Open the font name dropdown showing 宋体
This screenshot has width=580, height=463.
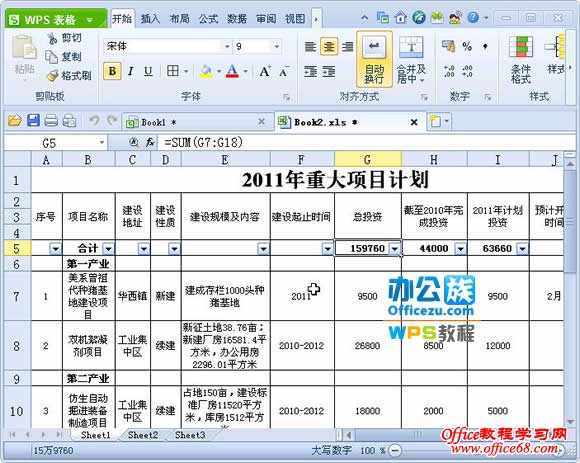click(227, 47)
